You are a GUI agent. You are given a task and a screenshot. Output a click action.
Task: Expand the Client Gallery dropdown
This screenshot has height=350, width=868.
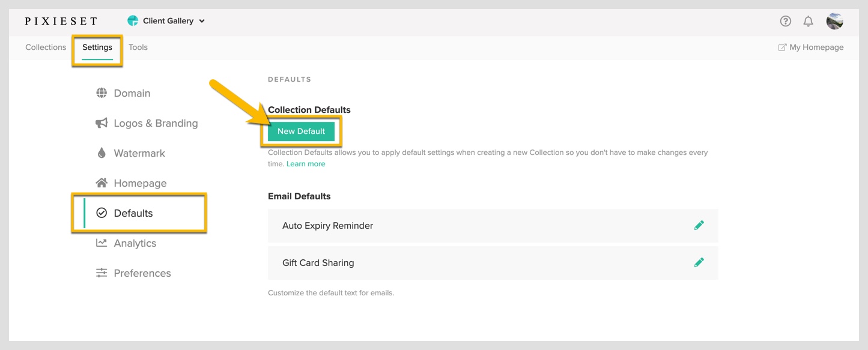(166, 21)
